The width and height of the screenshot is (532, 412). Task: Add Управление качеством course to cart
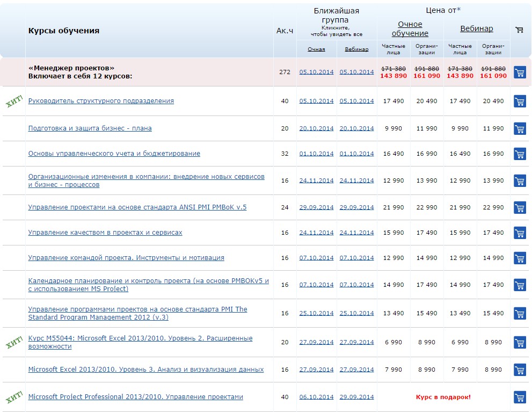click(519, 233)
